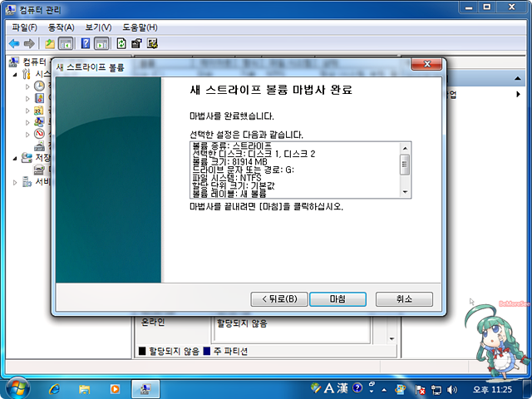
Task: Open the 도움말(H) menu
Action: point(140,27)
